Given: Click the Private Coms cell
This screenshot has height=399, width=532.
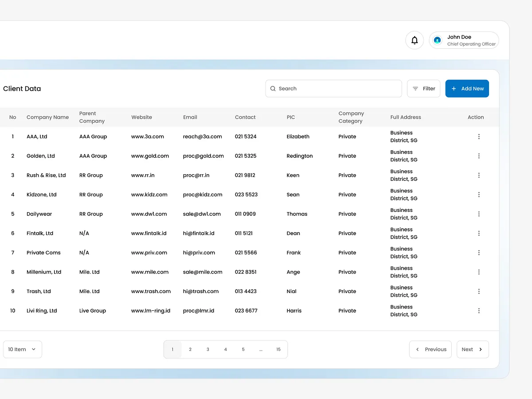Looking at the screenshot, I should tap(43, 253).
